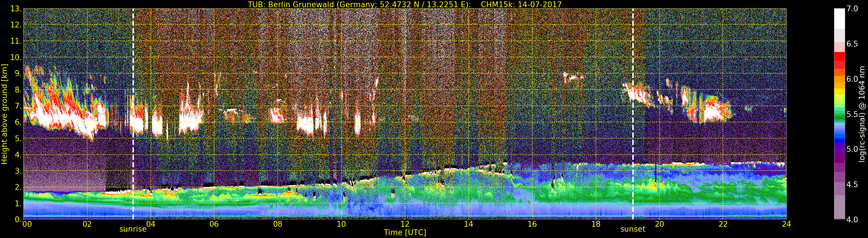Click the white dashed sunrise line
The image size is (868, 238).
(133, 114)
